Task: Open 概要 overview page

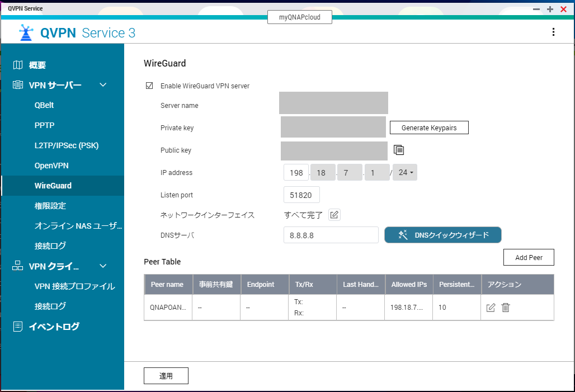Action: pyautogui.click(x=37, y=65)
